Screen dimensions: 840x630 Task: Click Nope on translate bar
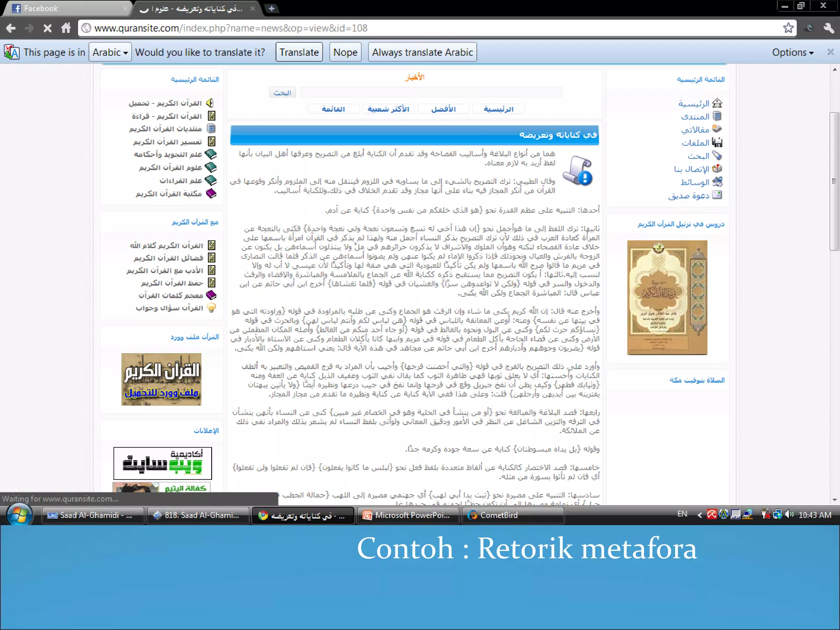345,52
